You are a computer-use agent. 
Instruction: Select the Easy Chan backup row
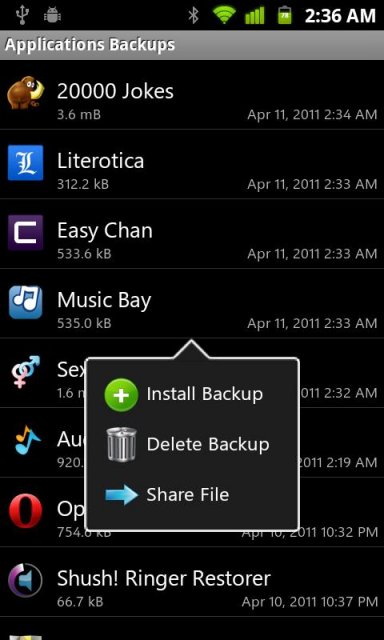(192, 234)
